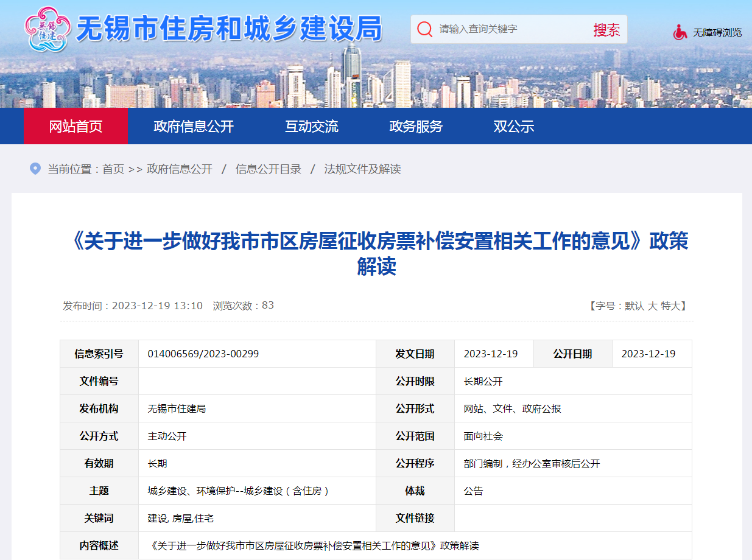Screen dimensions: 752x560
Task: Click the 无锡市住房和城乡建设局 site title
Action: pos(229,29)
